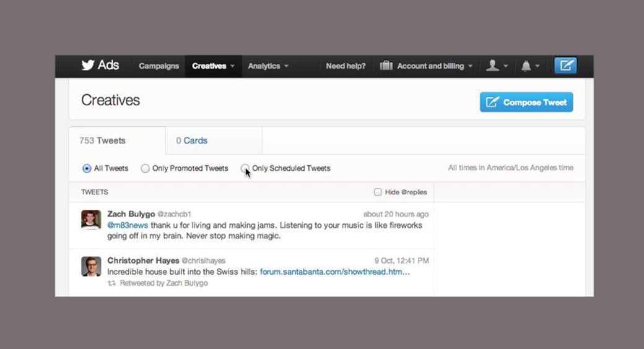
Task: Expand the Creatives dropdown menu
Action: click(x=213, y=66)
